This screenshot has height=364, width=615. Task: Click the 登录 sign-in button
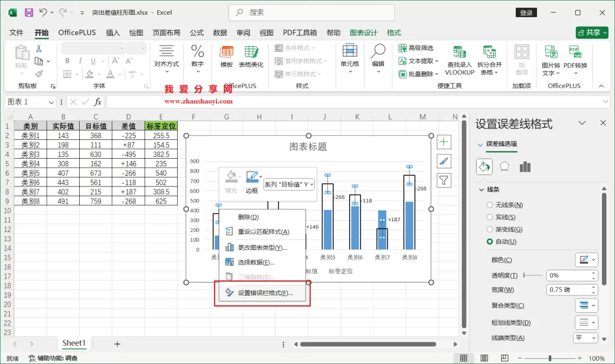(526, 13)
